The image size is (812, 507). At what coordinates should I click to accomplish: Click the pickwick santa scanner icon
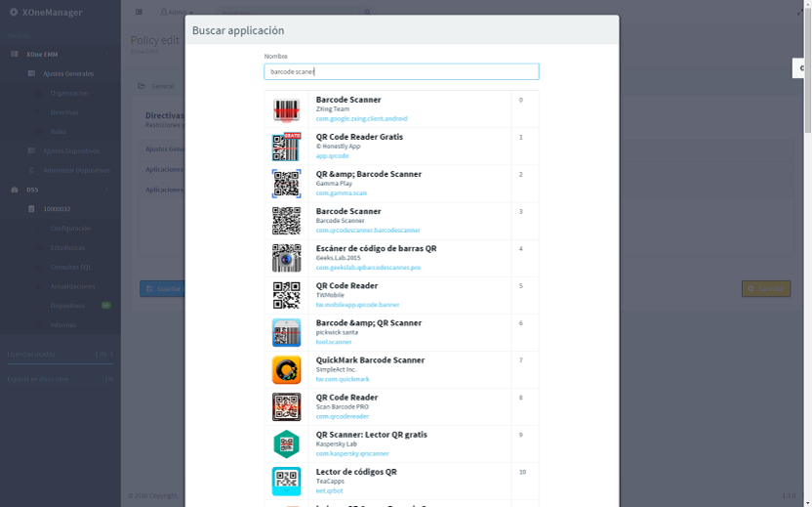(x=286, y=333)
